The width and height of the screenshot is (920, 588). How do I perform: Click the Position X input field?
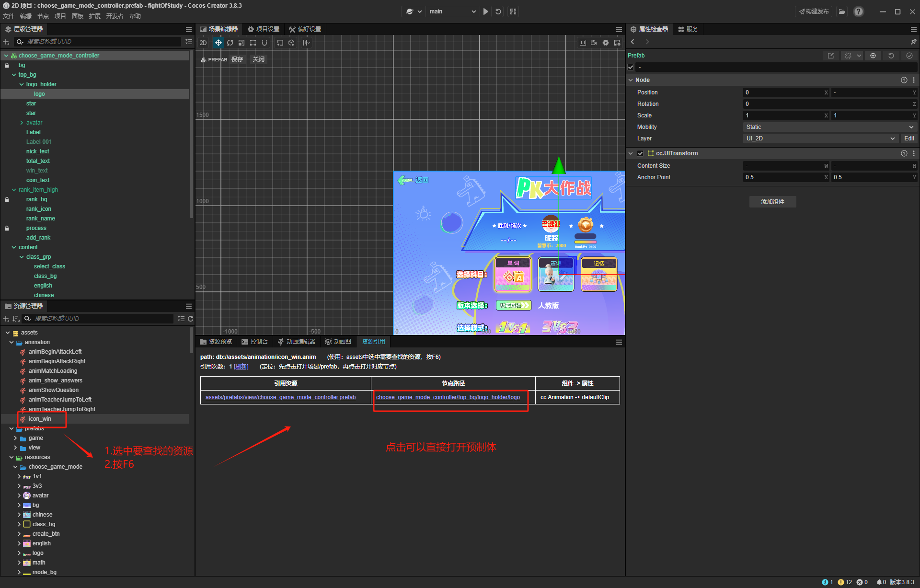(x=783, y=92)
